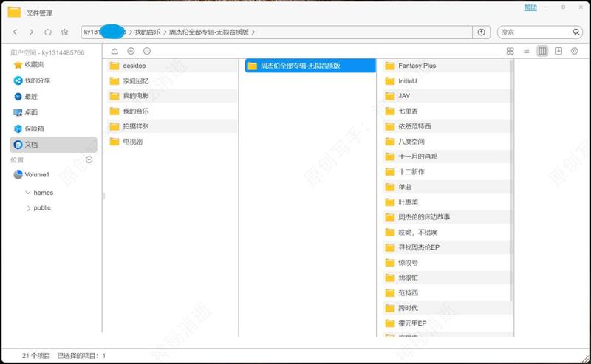Screen dimensions: 591x364
Task: Go to the home directory icon
Action: pyautogui.click(x=64, y=32)
